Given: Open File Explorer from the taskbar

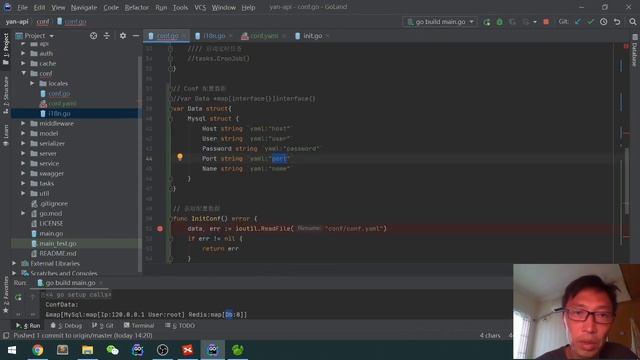Looking at the screenshot, I should click(x=87, y=350).
